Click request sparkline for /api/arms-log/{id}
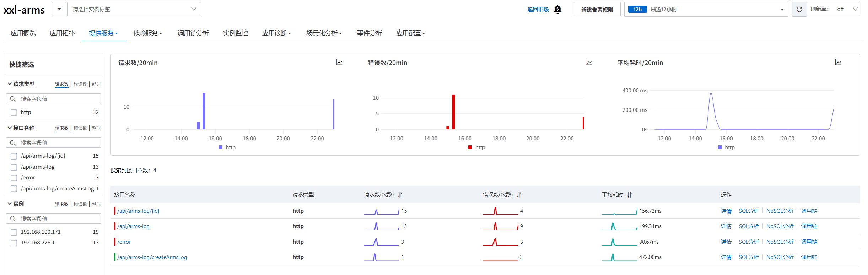Image resolution: width=868 pixels, height=275 pixels. point(382,211)
